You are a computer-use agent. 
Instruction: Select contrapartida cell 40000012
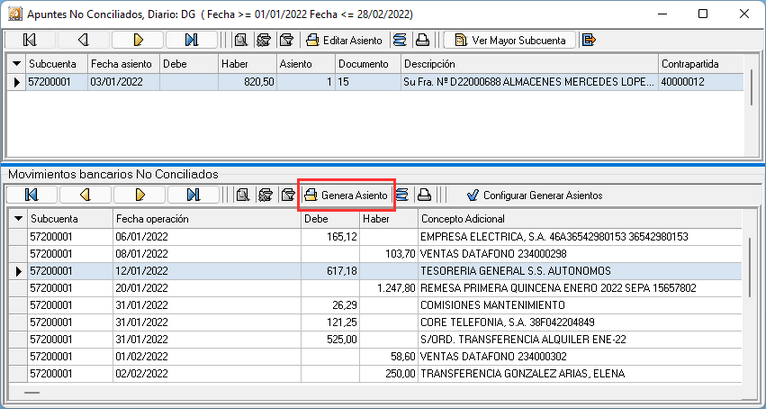tap(701, 82)
